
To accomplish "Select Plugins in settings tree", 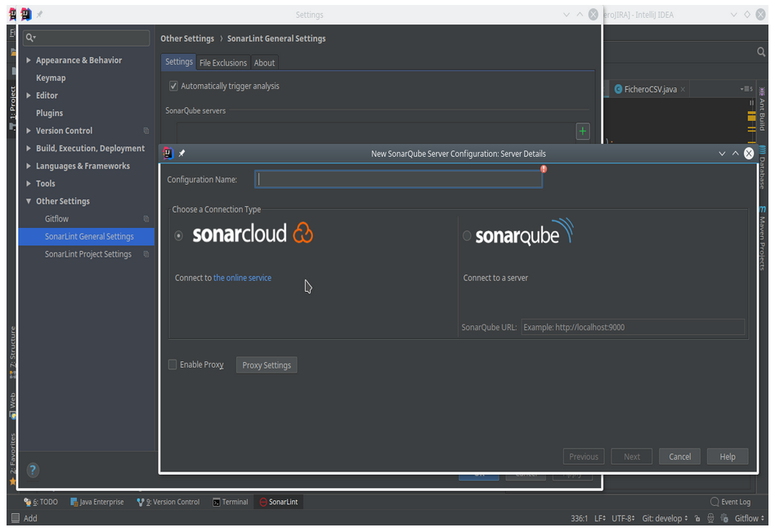I will pos(49,113).
